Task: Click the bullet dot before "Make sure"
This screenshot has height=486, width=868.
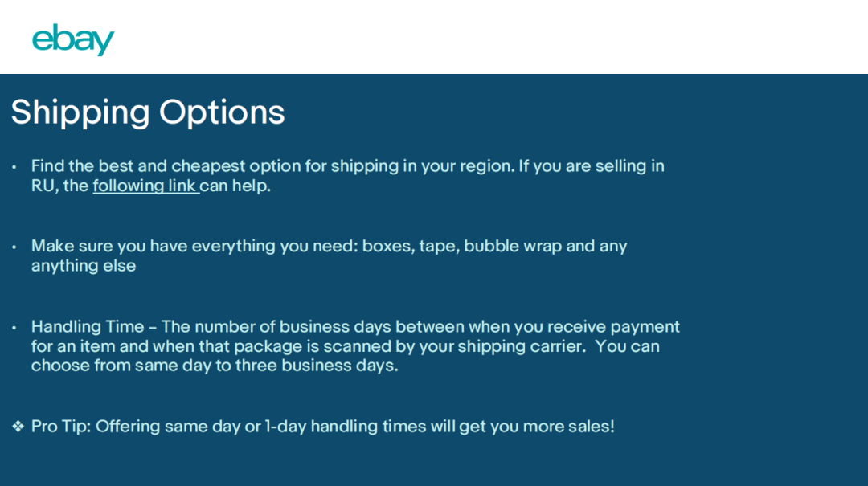Action: point(14,247)
